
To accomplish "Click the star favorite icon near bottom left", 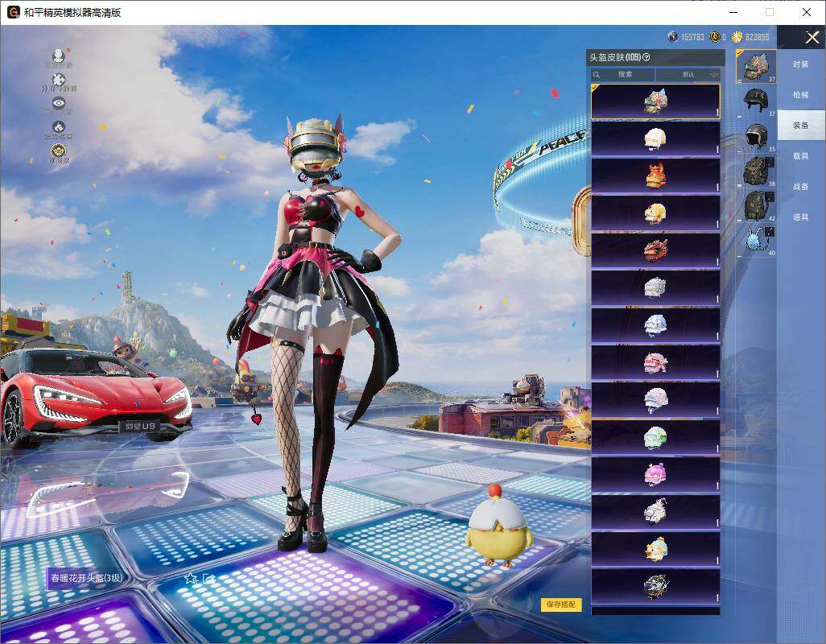I will (x=191, y=579).
